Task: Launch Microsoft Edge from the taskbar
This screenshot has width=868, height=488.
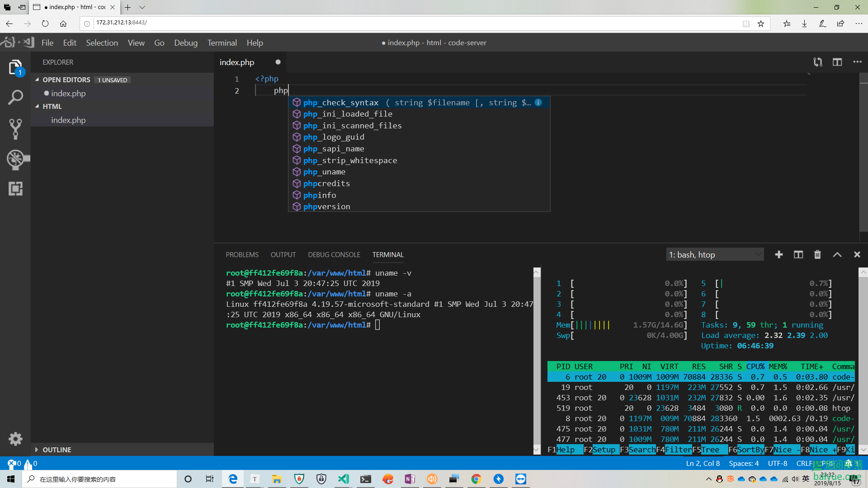Action: 232,479
